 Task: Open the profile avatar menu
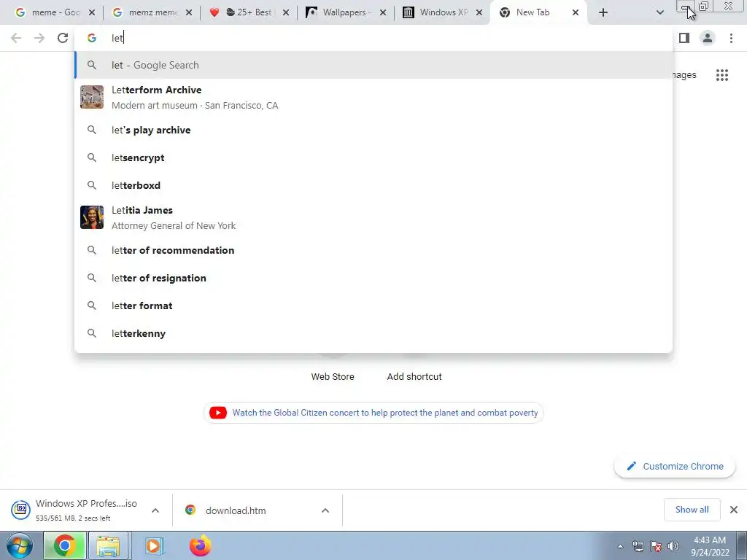(708, 38)
